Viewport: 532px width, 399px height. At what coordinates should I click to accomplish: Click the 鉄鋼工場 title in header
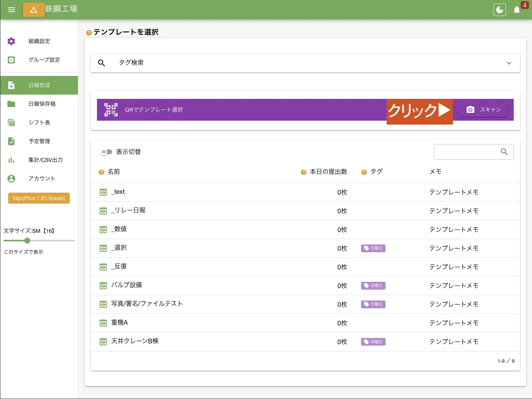point(61,9)
